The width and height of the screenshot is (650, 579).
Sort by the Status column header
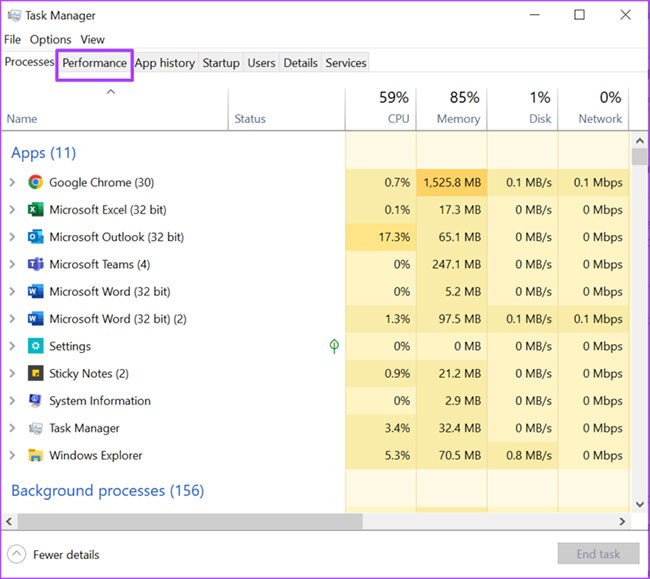pyautogui.click(x=286, y=109)
